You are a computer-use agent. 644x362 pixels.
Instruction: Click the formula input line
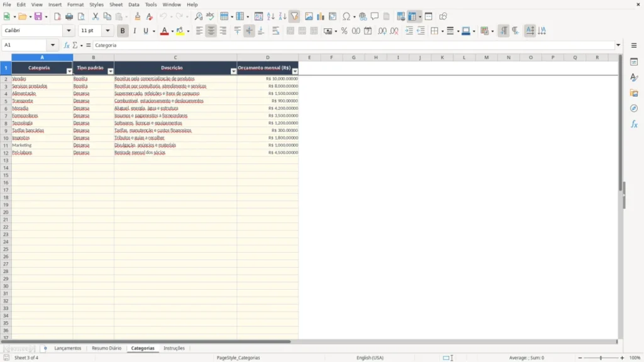(353, 45)
